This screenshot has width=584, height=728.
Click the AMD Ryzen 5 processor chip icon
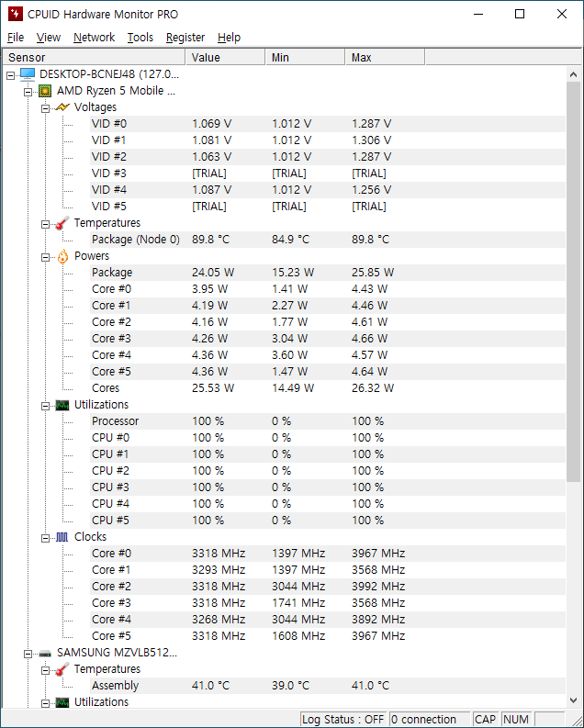45,91
